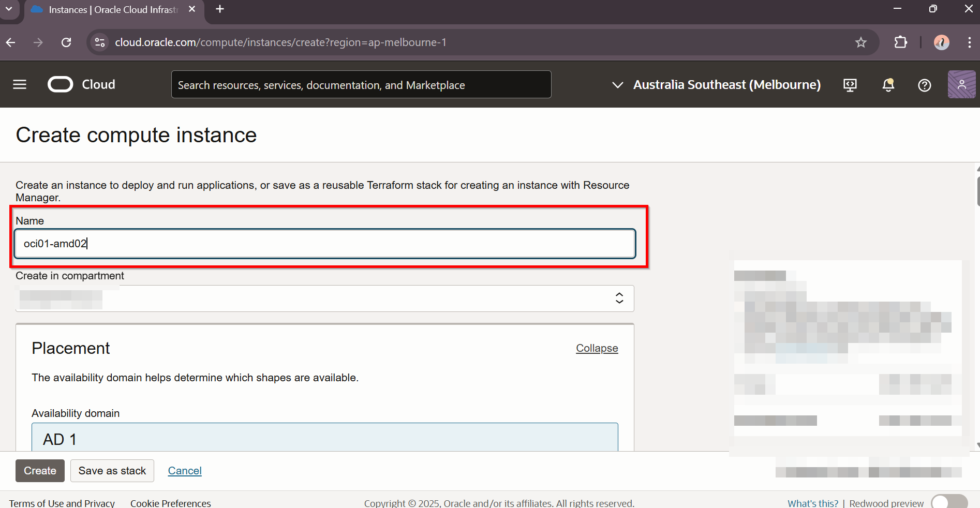Toggle the Redwood preview switch
This screenshot has width=980, height=508.
point(949,502)
